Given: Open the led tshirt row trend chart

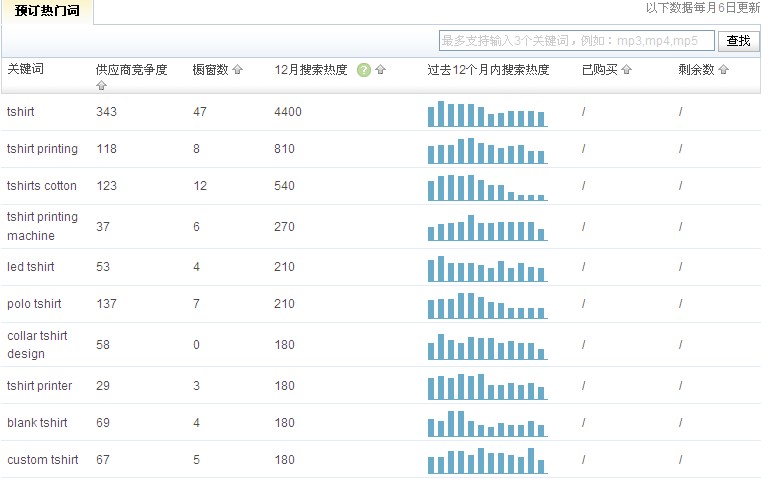Looking at the screenshot, I should (488, 269).
